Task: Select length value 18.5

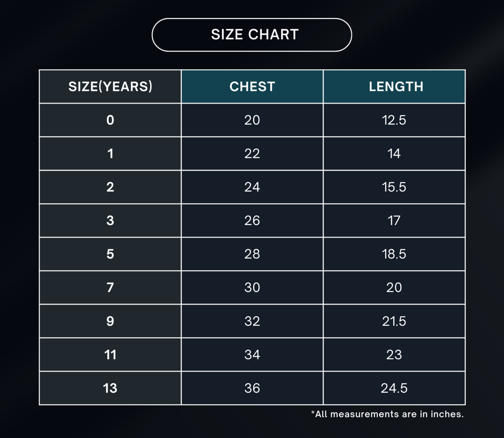Action: coord(394,254)
